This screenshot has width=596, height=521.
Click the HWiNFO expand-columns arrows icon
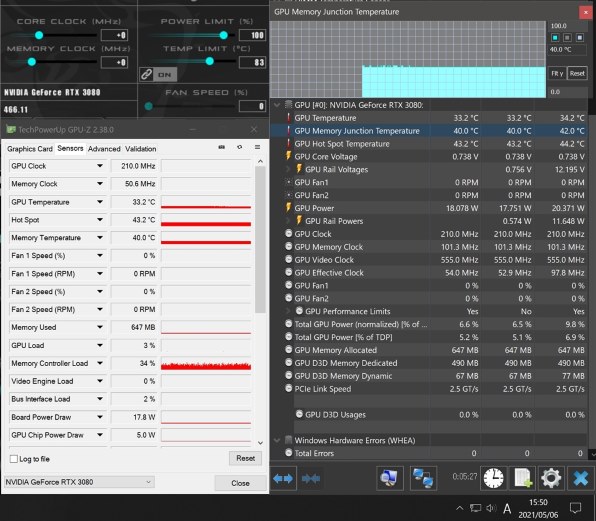[283, 478]
